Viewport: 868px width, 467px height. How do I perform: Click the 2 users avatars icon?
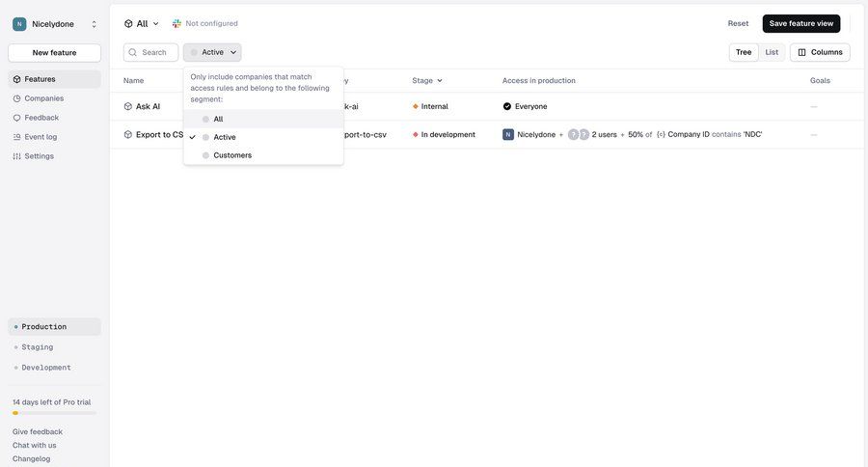(579, 135)
